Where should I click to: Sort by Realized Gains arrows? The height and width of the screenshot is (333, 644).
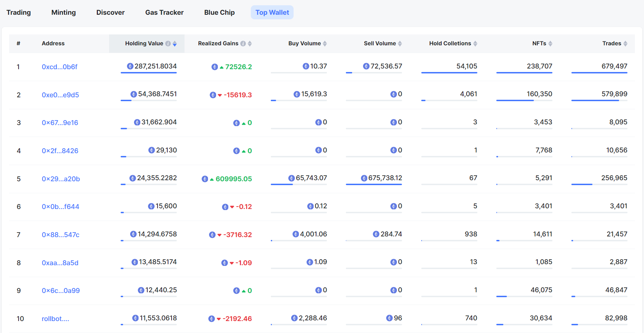tap(250, 44)
